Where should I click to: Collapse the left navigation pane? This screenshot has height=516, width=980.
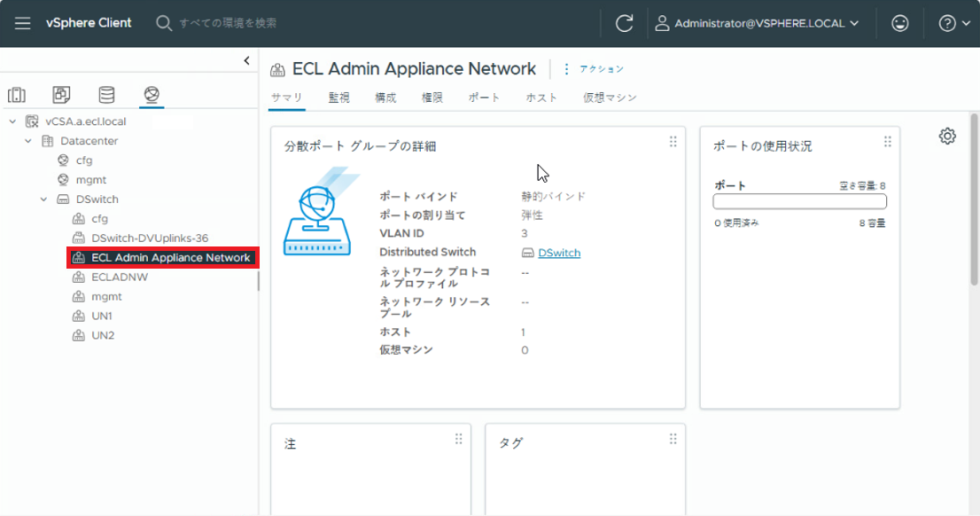click(x=246, y=60)
